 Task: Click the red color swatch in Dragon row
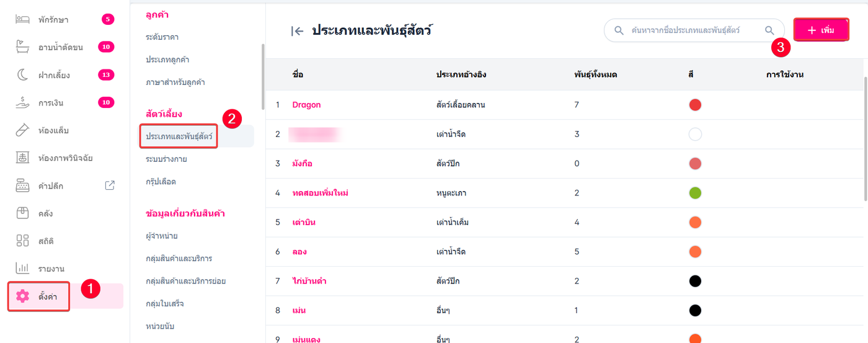pyautogui.click(x=695, y=105)
